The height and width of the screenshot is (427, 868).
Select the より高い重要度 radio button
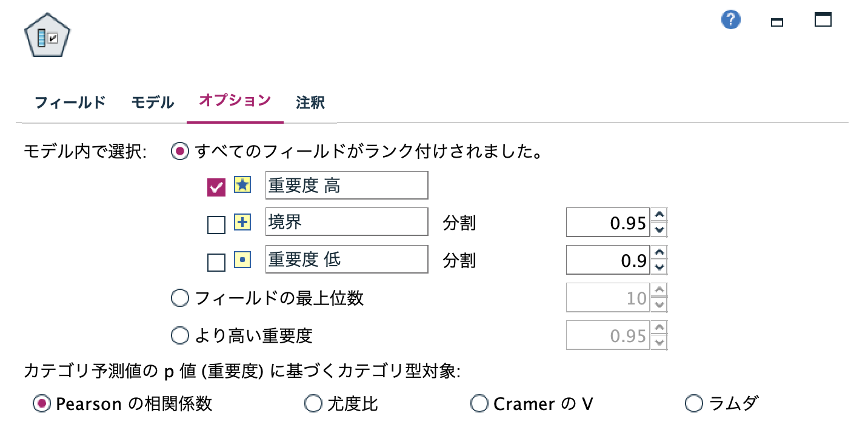(x=179, y=335)
